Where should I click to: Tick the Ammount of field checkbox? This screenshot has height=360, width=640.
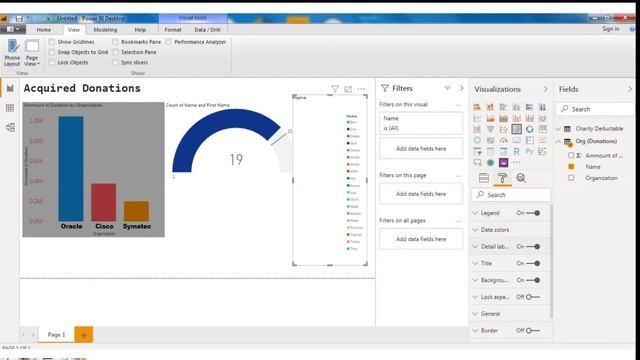click(571, 155)
